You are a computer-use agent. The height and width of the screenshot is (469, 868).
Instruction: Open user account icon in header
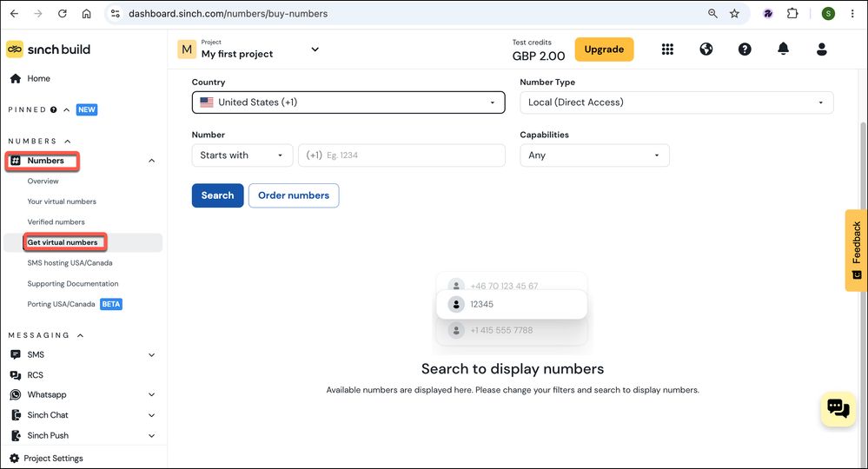[x=821, y=50]
